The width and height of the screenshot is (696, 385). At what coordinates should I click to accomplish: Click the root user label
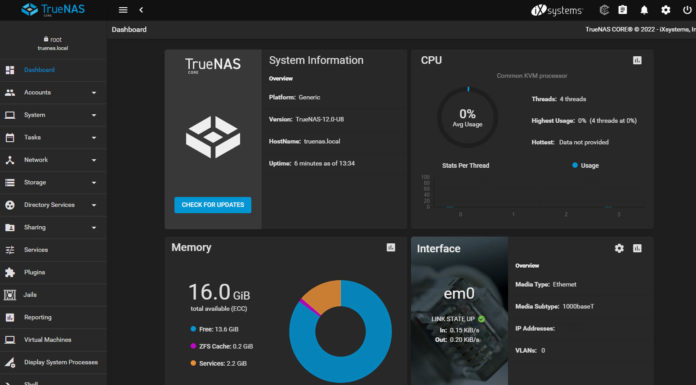[53, 40]
